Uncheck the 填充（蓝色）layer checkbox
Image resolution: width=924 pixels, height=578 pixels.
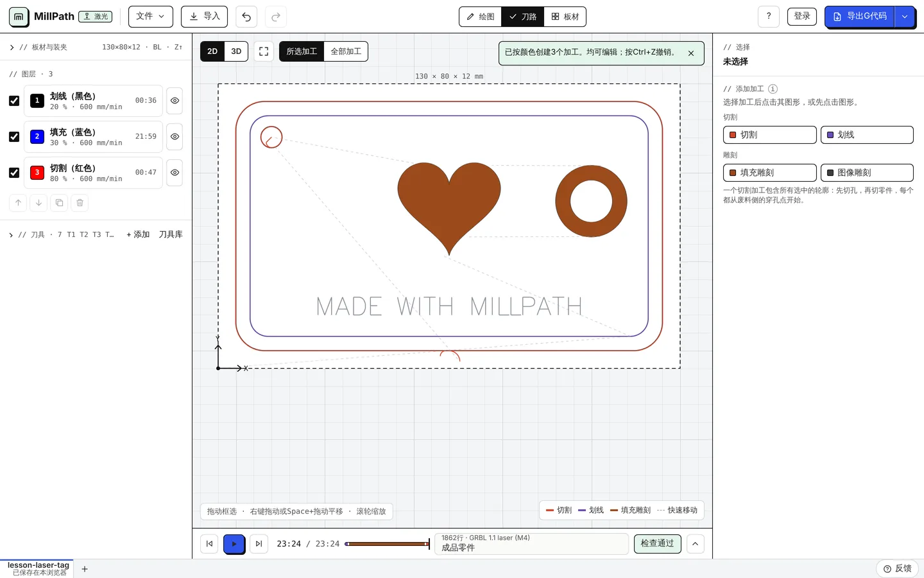(14, 137)
